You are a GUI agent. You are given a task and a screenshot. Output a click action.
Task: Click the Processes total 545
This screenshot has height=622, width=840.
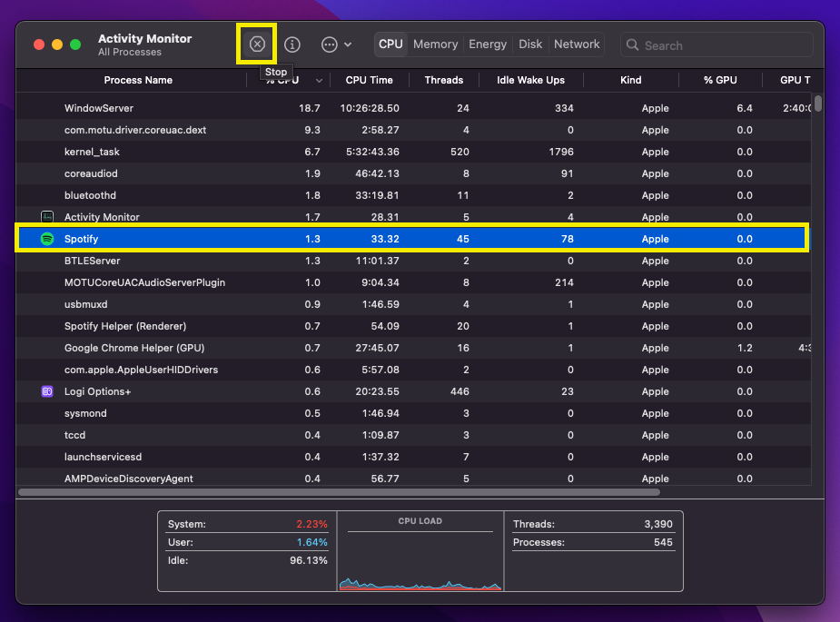coord(663,542)
